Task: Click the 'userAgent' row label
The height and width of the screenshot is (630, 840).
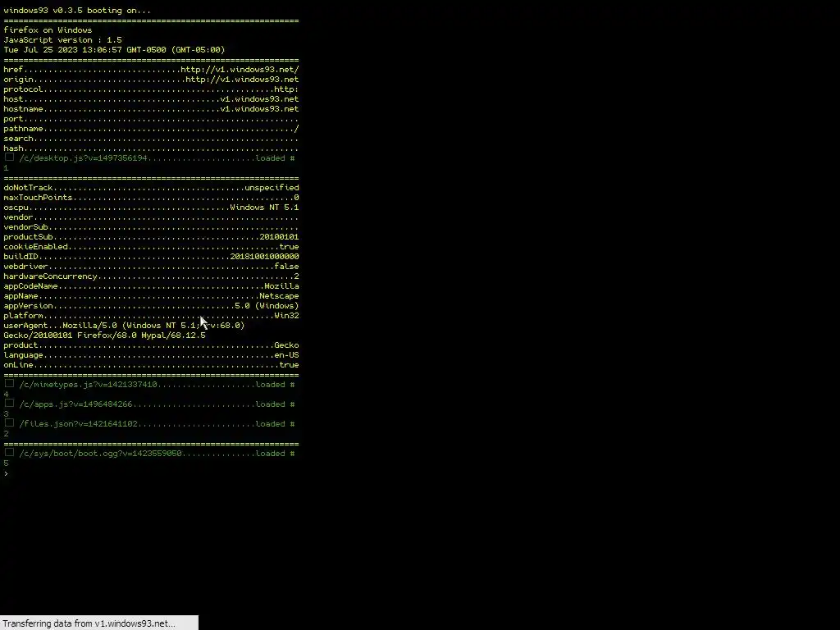Action: pyautogui.click(x=25, y=325)
